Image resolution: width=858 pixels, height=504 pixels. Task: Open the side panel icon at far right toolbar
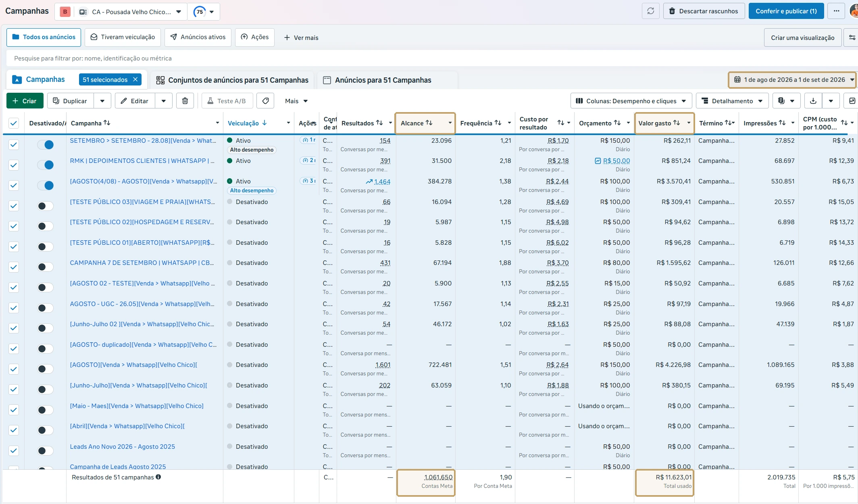pos(852,101)
